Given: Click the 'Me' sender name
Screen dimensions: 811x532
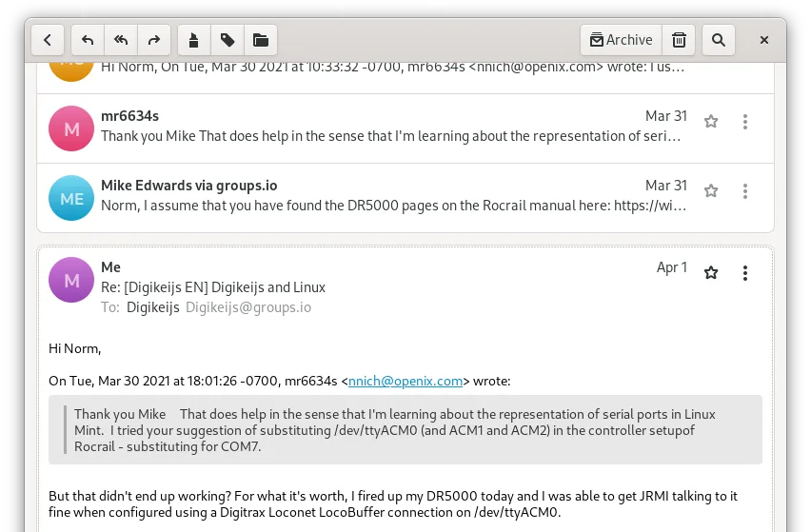Looking at the screenshot, I should 110,266.
